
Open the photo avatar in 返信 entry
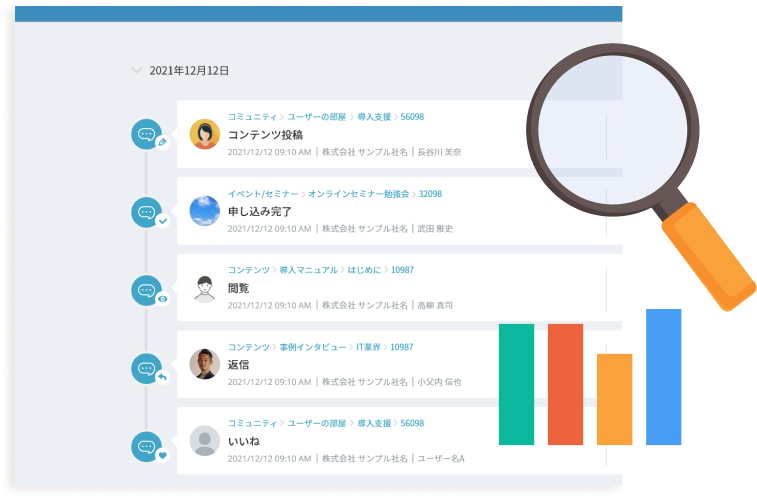(205, 364)
